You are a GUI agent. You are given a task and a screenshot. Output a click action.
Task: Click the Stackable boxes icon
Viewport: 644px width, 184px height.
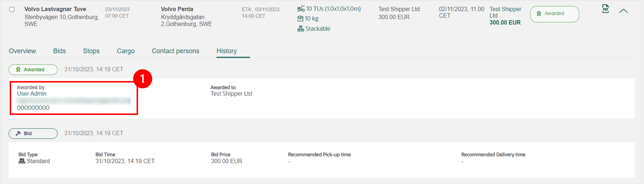[301, 29]
